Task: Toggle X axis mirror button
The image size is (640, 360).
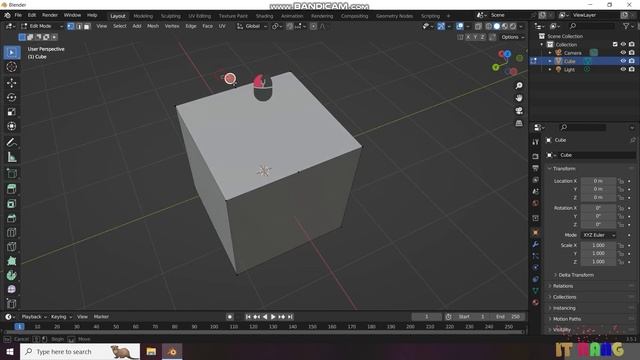Action: pyautogui.click(x=468, y=37)
